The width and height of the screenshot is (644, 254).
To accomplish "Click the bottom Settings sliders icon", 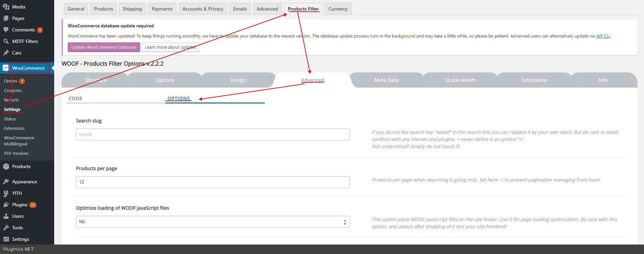I will point(6,239).
